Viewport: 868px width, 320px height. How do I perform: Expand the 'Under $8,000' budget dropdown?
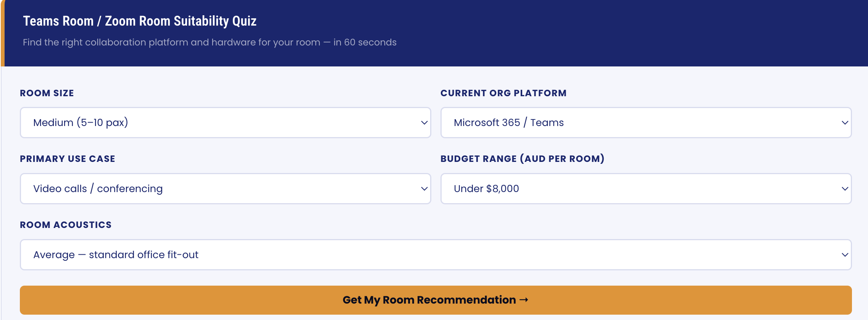click(645, 189)
